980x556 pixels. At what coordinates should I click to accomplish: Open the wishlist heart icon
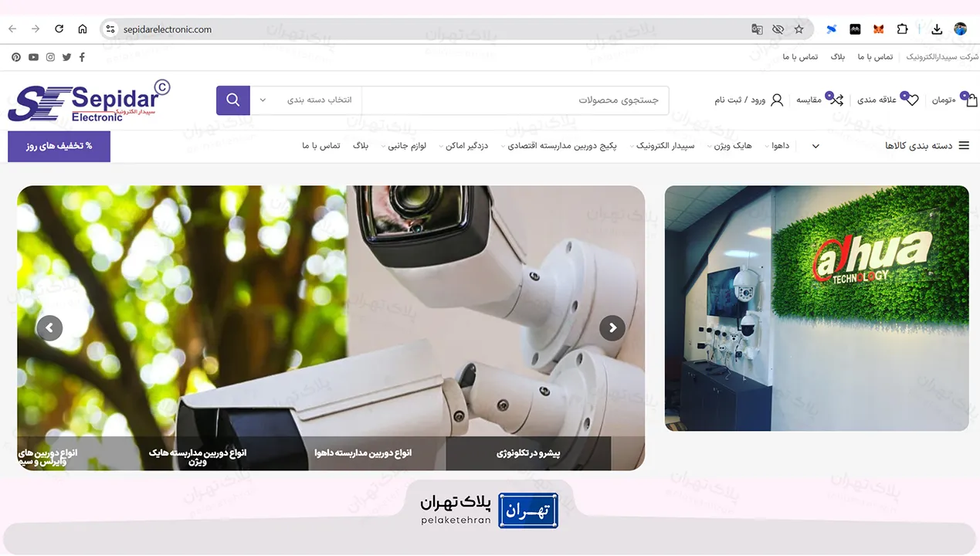[912, 100]
